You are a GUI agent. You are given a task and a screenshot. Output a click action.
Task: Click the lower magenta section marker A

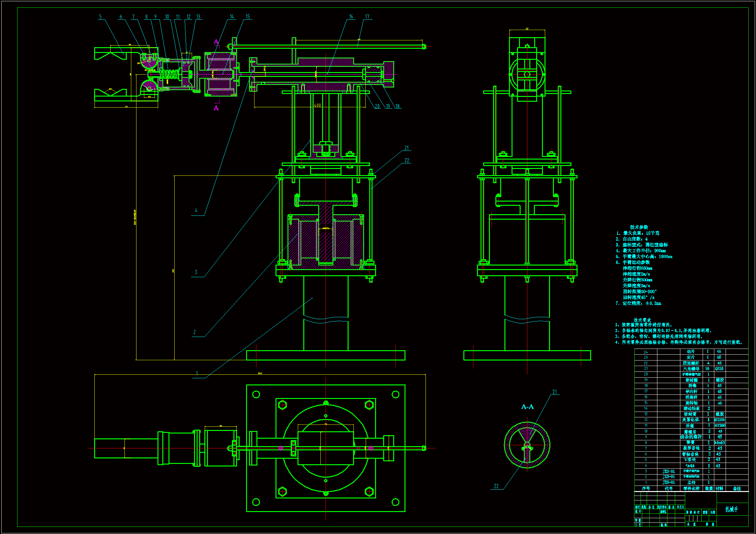click(216, 108)
